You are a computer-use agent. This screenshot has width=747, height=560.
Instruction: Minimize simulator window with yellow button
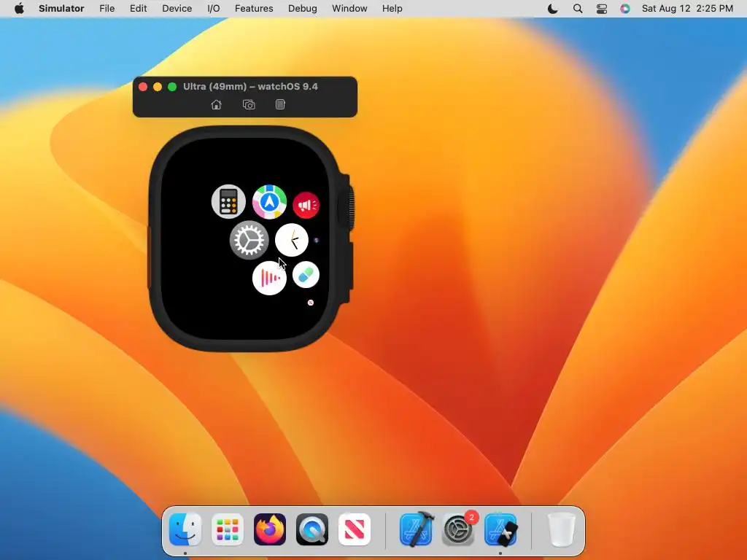pyautogui.click(x=158, y=87)
